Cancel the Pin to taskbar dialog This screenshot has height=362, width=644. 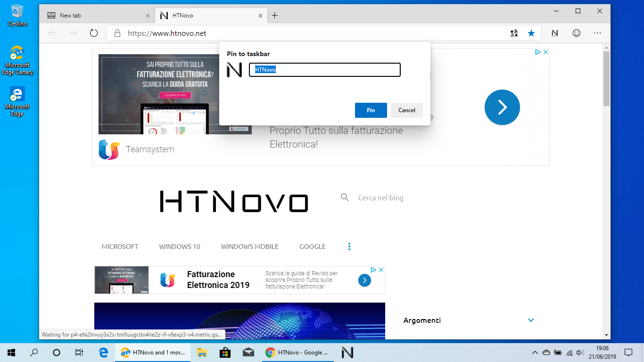click(x=406, y=110)
